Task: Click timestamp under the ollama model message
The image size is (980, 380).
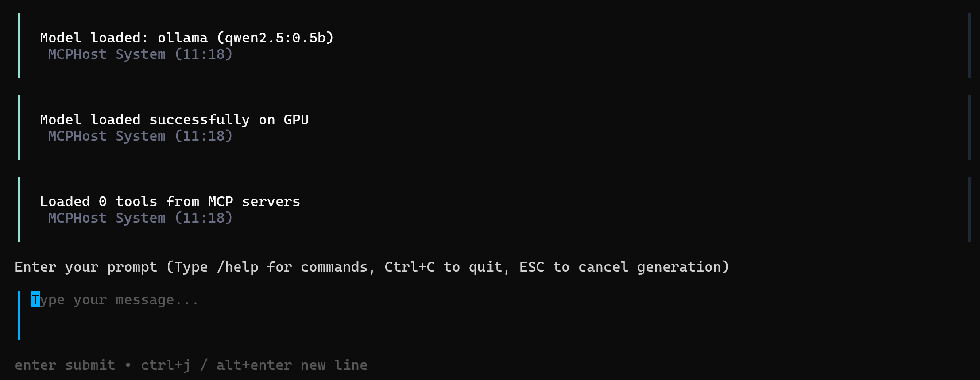Action: tap(204, 54)
